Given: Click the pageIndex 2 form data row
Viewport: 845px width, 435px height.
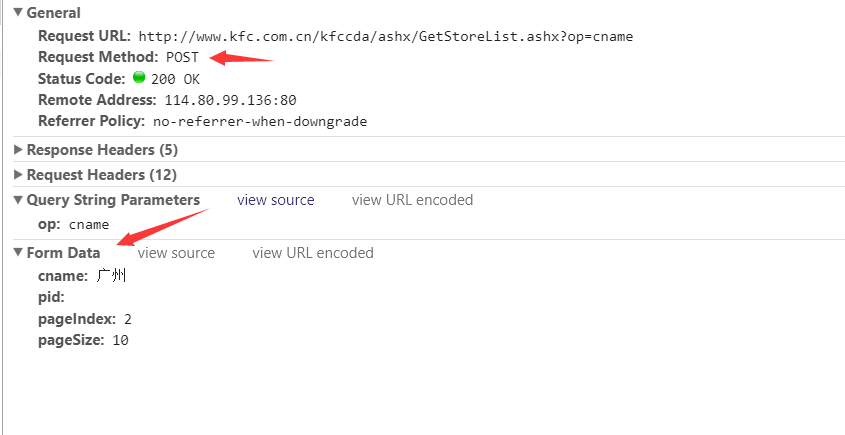Looking at the screenshot, I should [x=85, y=319].
